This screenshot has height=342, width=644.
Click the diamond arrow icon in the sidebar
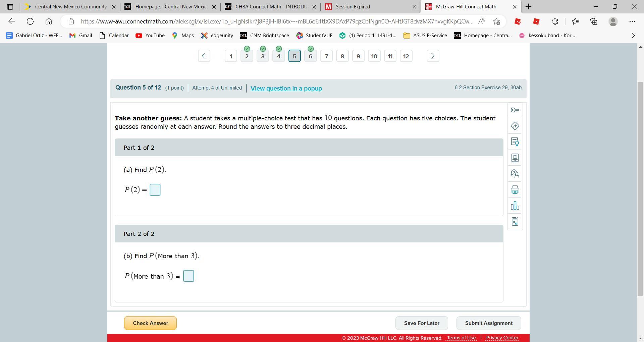point(515,126)
